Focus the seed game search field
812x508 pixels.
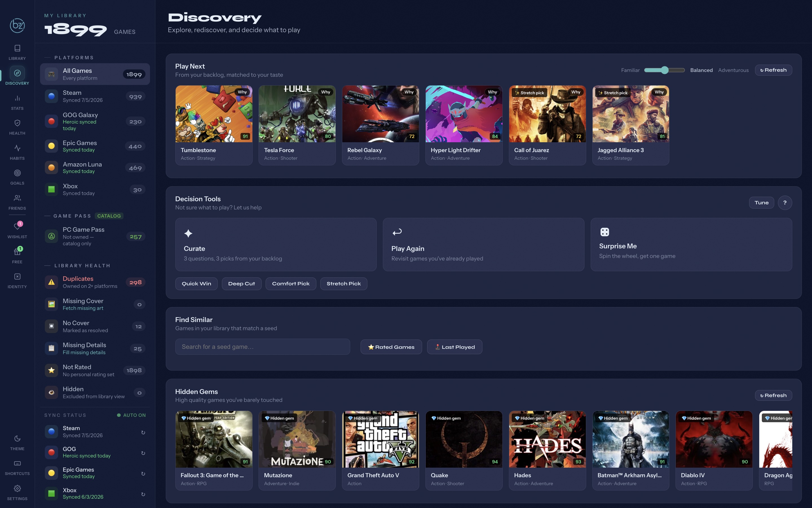point(262,347)
